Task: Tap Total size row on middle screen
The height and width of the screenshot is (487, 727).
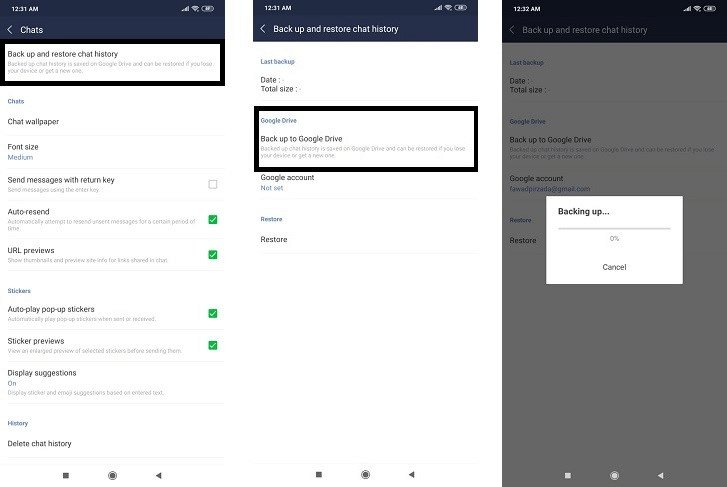Action: (x=281, y=89)
